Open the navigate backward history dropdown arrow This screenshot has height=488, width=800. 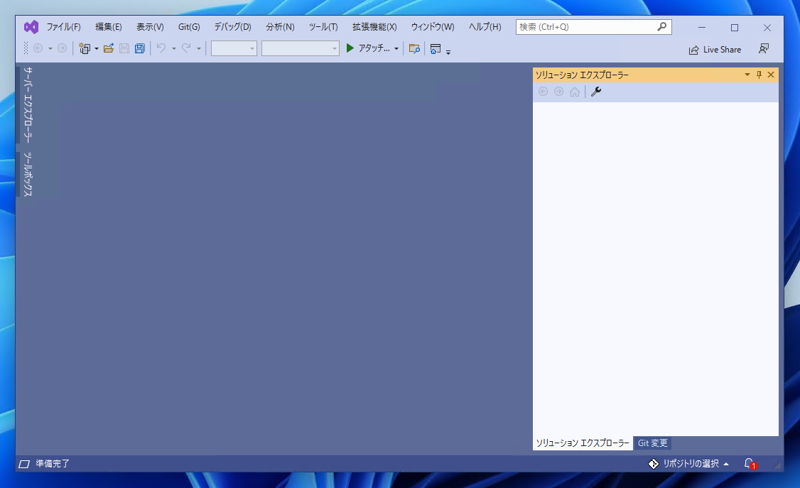(50, 48)
